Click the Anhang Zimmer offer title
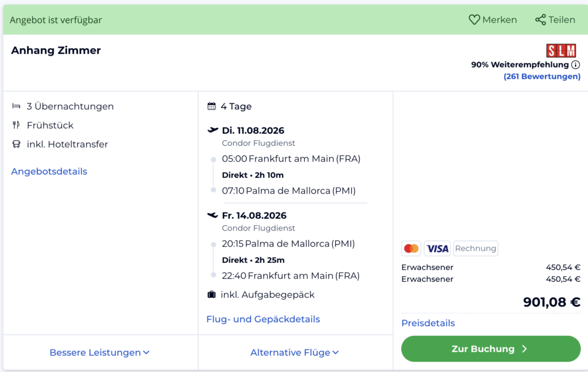 (56, 51)
